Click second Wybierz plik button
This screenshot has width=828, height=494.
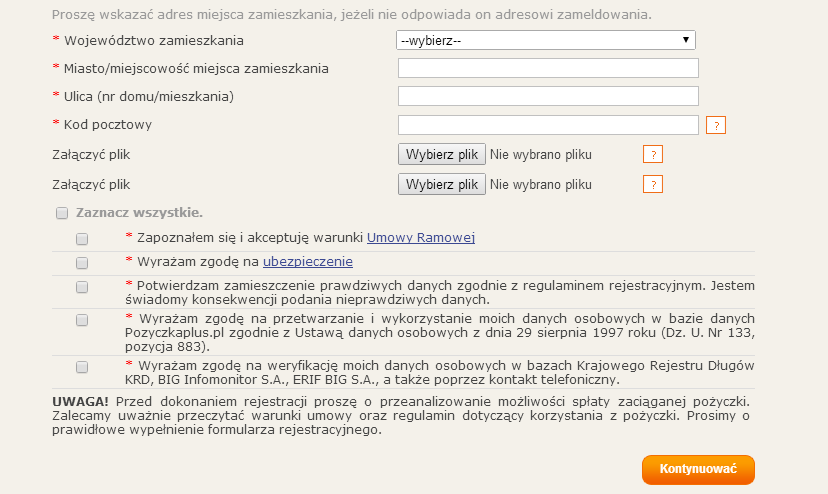441,184
